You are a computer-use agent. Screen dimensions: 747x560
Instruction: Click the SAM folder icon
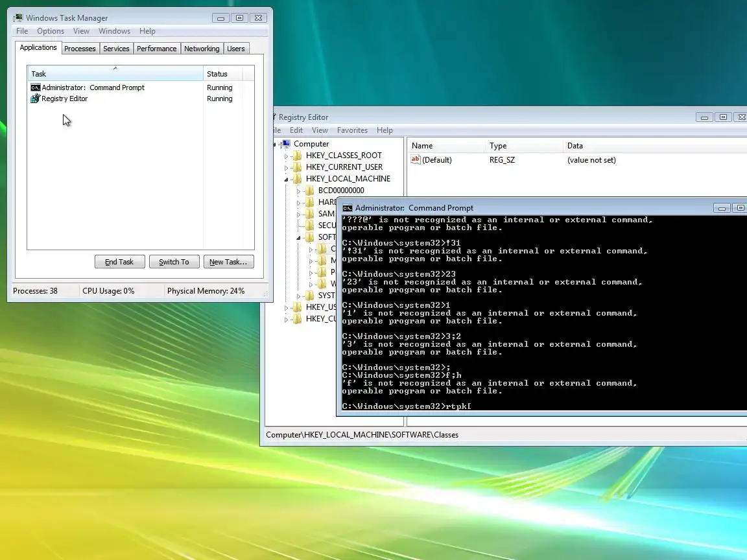[x=310, y=214]
